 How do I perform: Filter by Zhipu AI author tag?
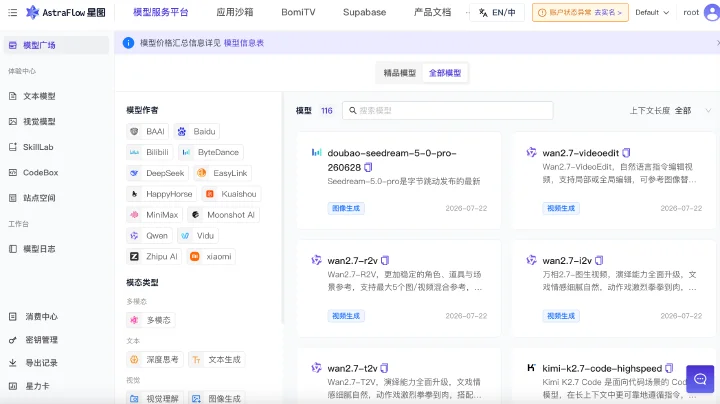pos(154,256)
